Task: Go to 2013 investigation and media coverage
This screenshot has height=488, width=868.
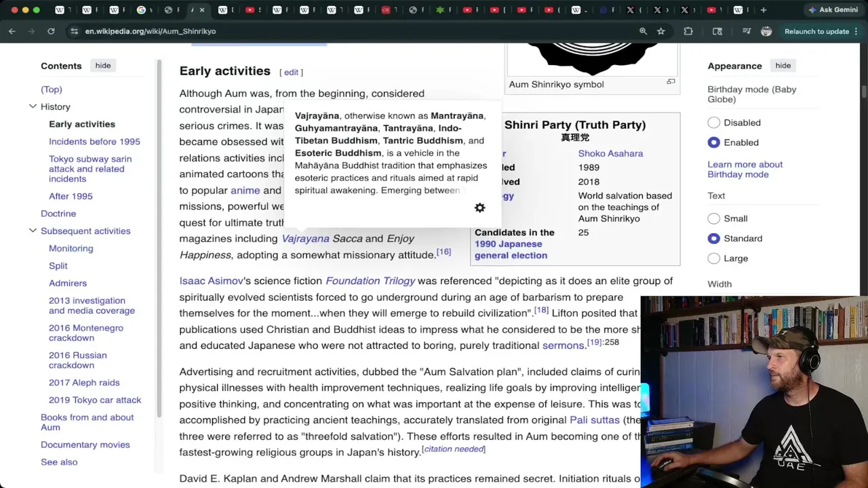Action: pyautogui.click(x=92, y=306)
